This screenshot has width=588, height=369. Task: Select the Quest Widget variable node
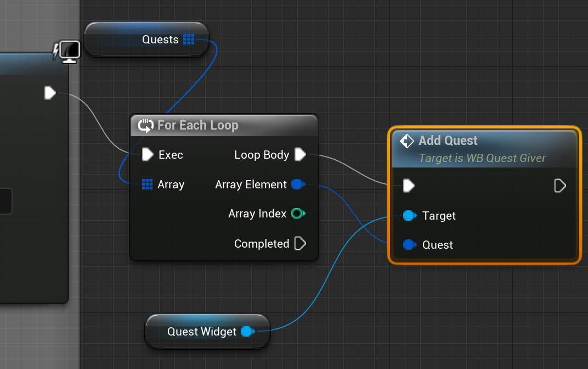pos(207,332)
